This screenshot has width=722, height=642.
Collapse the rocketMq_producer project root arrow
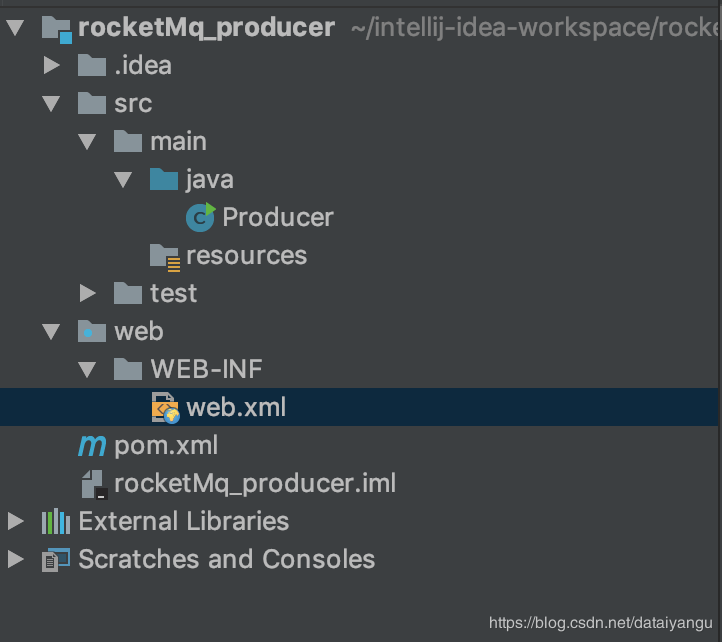click(15, 28)
